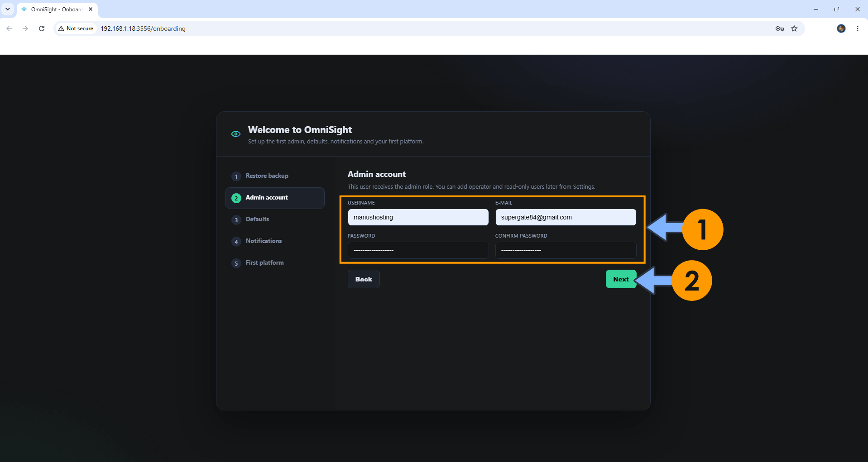The image size is (868, 462).
Task: Click step number 3 circle
Action: click(236, 220)
